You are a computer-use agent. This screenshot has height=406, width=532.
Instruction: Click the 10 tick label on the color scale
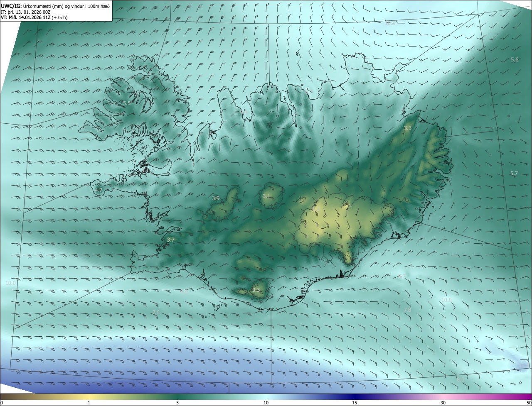pos(266,403)
